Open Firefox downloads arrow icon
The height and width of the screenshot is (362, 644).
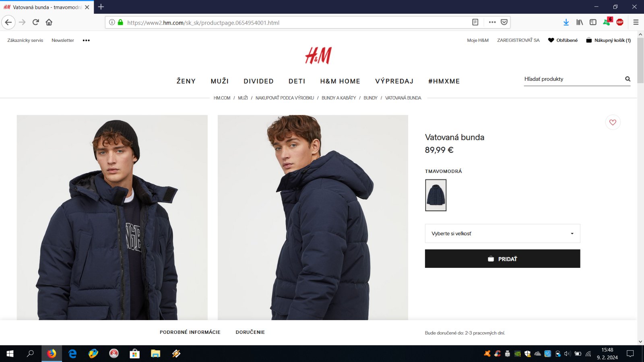[x=566, y=22]
